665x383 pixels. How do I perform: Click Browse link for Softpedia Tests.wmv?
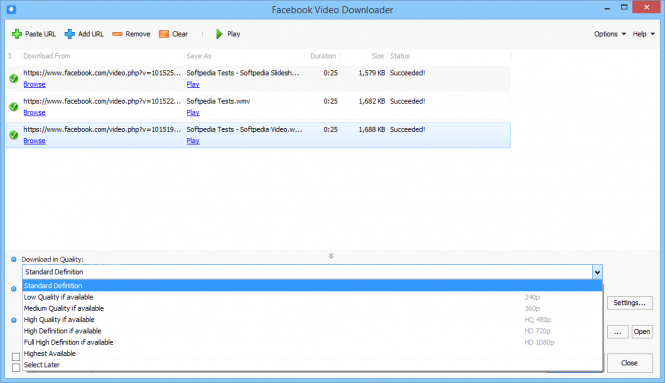34,112
